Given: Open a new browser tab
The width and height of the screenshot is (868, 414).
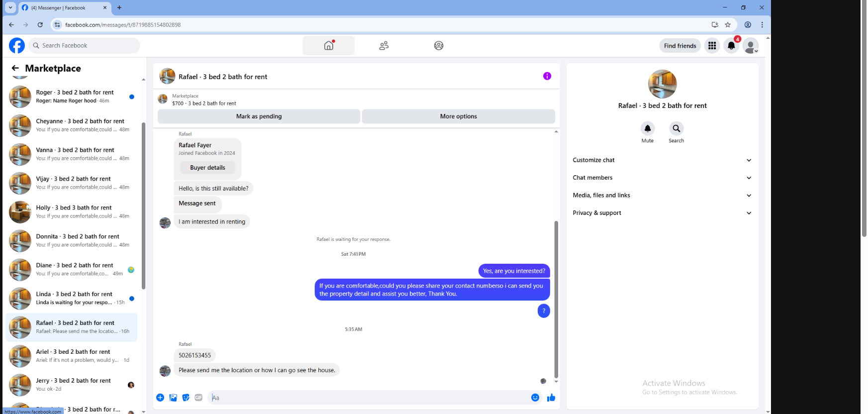Looking at the screenshot, I should pyautogui.click(x=119, y=7).
